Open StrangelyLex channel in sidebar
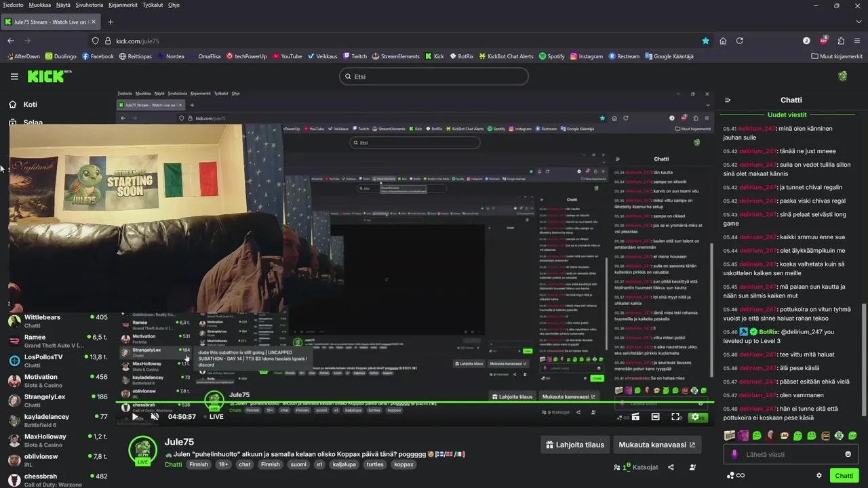Viewport: 868px width, 488px height. tap(58, 401)
